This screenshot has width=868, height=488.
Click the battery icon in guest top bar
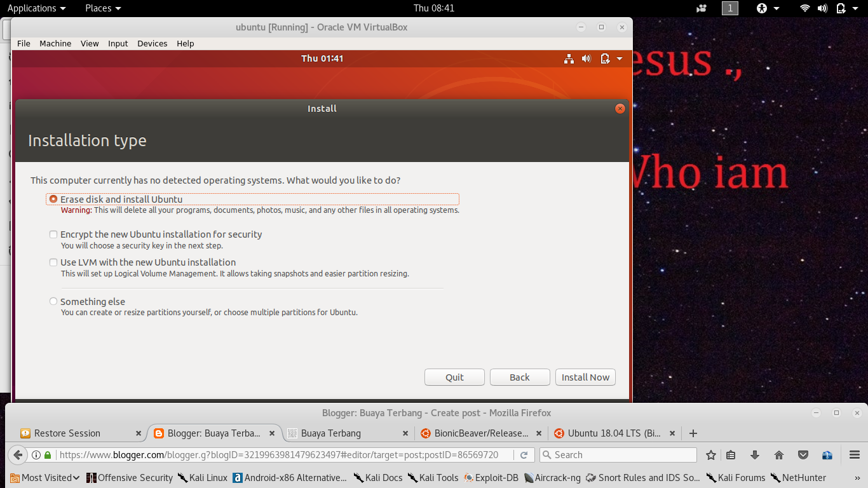[604, 58]
